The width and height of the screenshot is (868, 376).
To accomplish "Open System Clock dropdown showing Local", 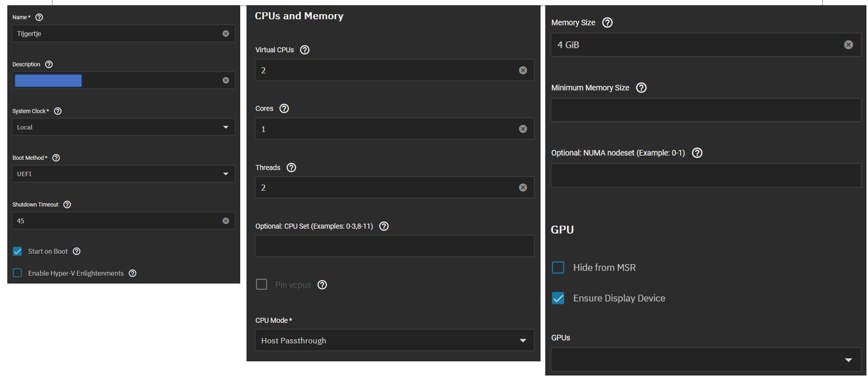I will [123, 127].
